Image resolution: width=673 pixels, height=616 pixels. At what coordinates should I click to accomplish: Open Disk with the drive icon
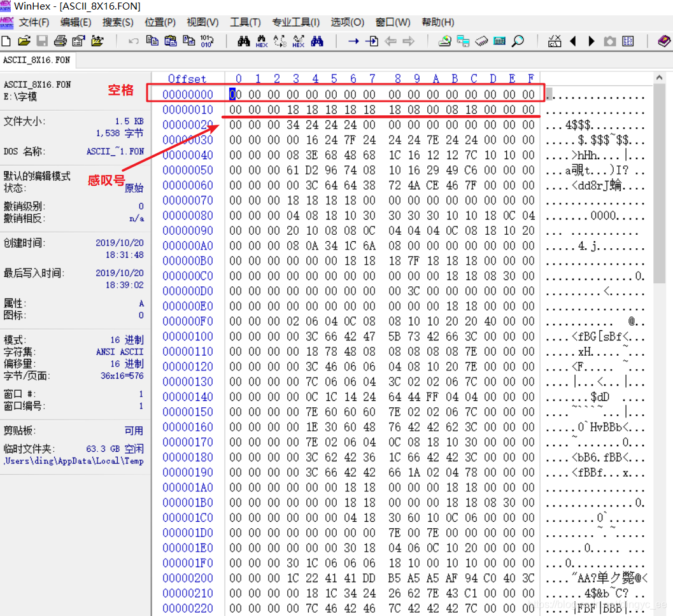click(x=444, y=41)
